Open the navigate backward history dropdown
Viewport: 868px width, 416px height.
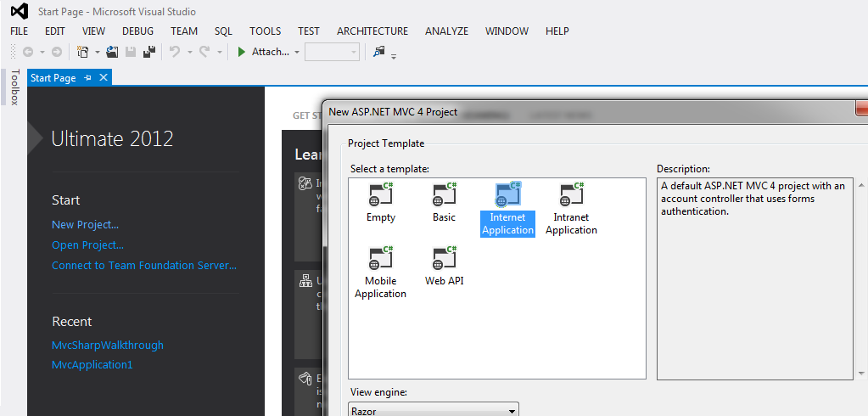tap(42, 52)
